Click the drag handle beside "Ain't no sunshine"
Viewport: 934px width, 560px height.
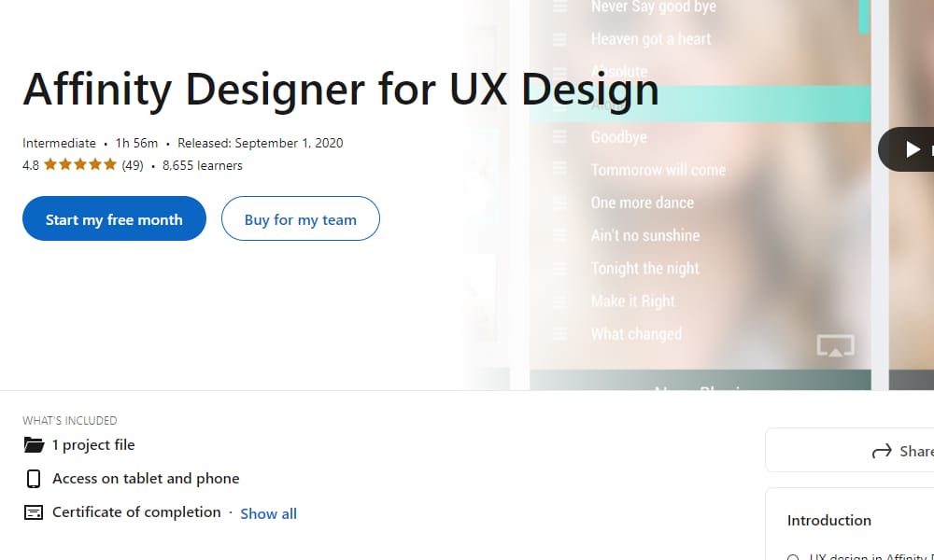pyautogui.click(x=559, y=235)
